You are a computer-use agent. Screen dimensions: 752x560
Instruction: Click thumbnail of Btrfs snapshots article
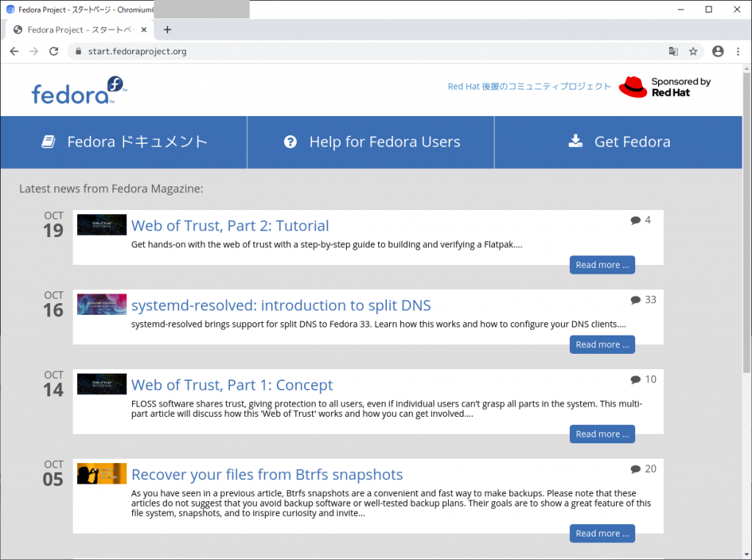coord(101,473)
